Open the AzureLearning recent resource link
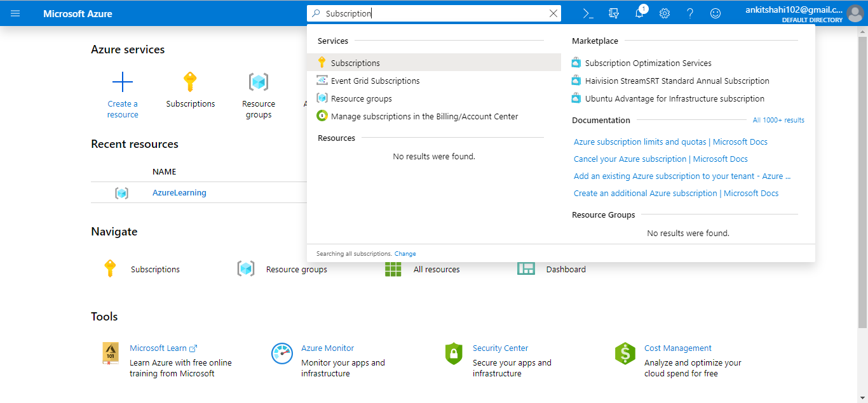868x403 pixels. pos(179,193)
